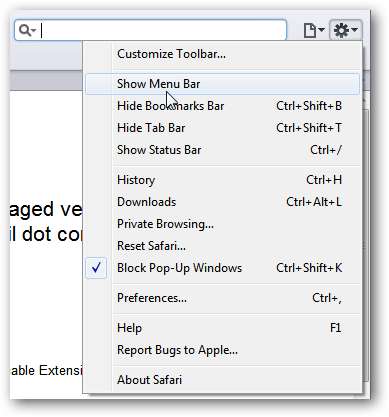Open the gear settings menu button
Screen dimensions: 389x417
[x=345, y=31]
